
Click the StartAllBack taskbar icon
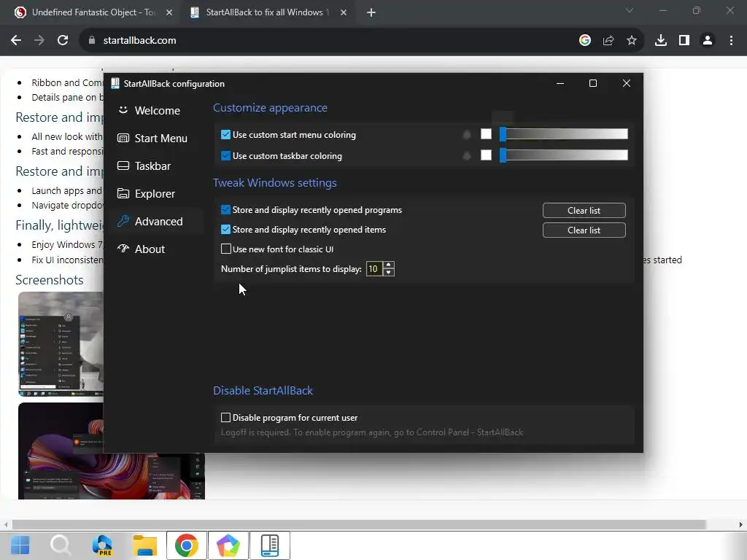[x=270, y=545]
